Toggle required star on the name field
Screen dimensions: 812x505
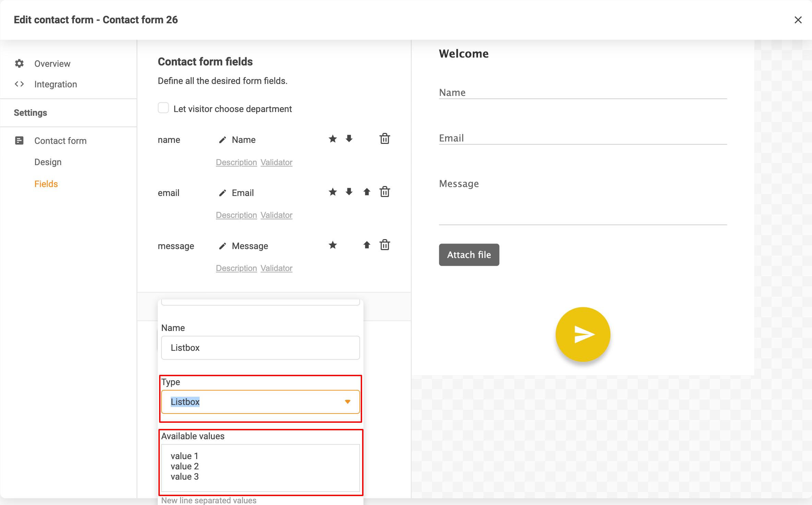coord(332,139)
